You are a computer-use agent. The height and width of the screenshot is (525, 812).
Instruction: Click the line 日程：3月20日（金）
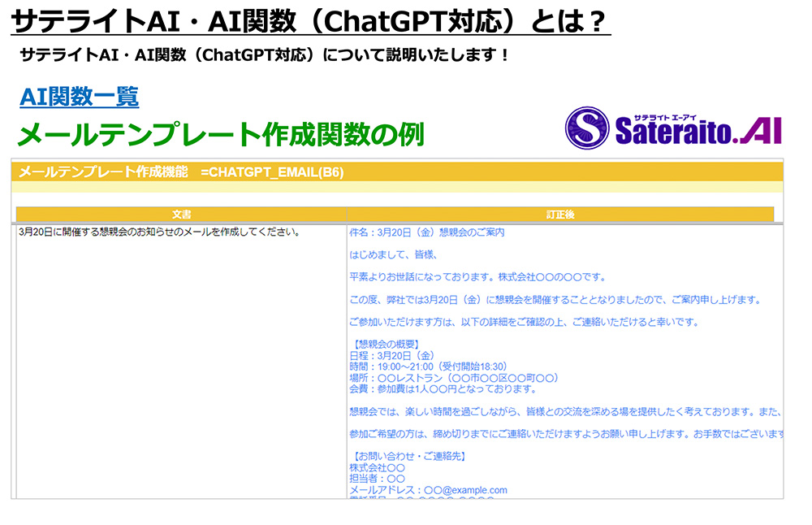pos(392,355)
